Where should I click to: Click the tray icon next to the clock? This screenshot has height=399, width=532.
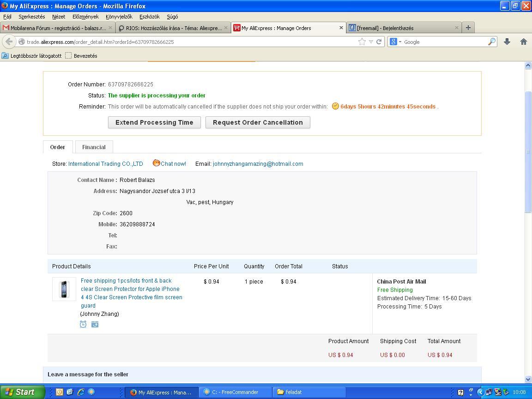click(506, 392)
